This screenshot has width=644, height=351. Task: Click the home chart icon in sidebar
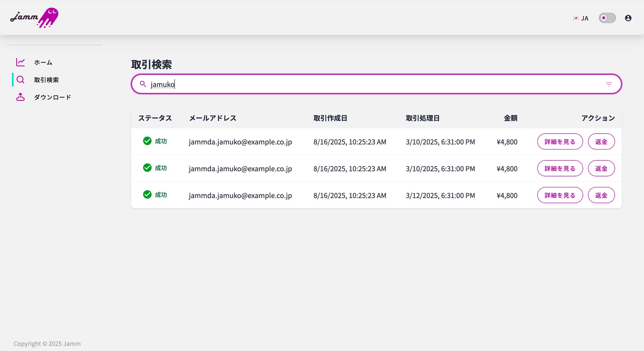tap(20, 62)
